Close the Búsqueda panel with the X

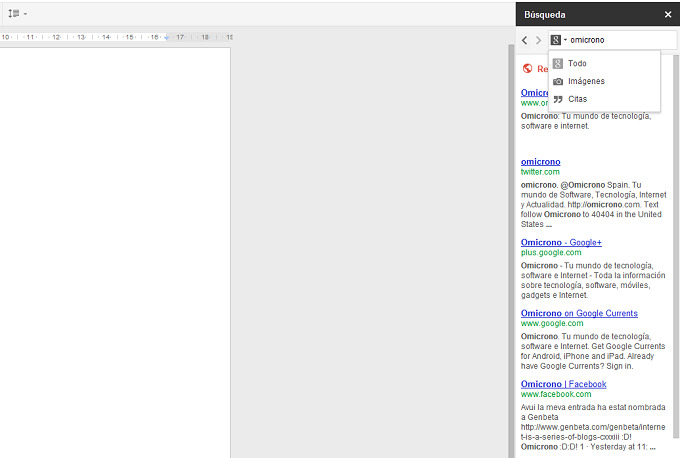click(668, 15)
